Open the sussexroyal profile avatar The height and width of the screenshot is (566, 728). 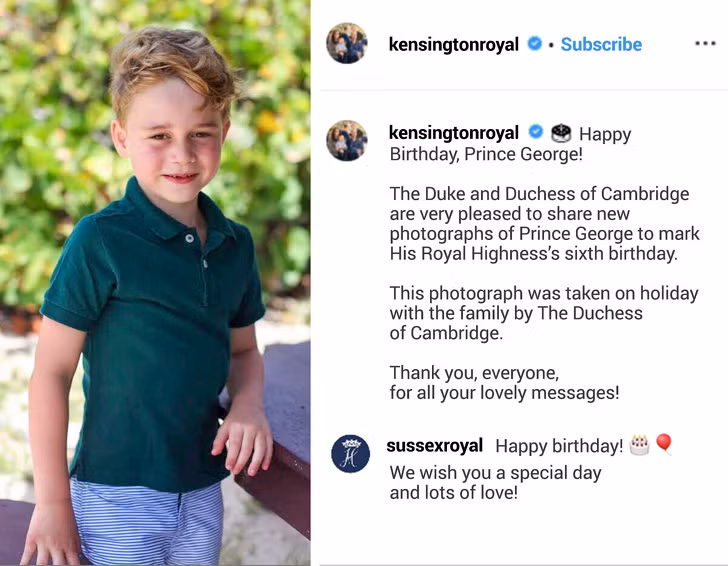pos(350,454)
